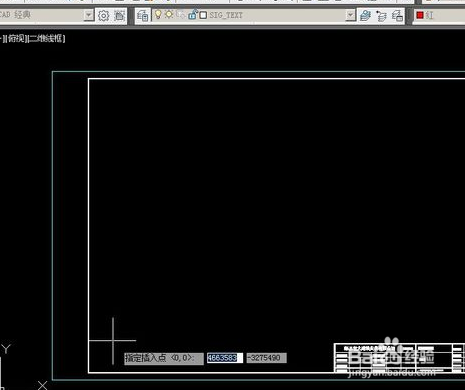Screen dimensions: 465x390
Task: Open workspace settings gear icon
Action: pyautogui.click(x=103, y=16)
